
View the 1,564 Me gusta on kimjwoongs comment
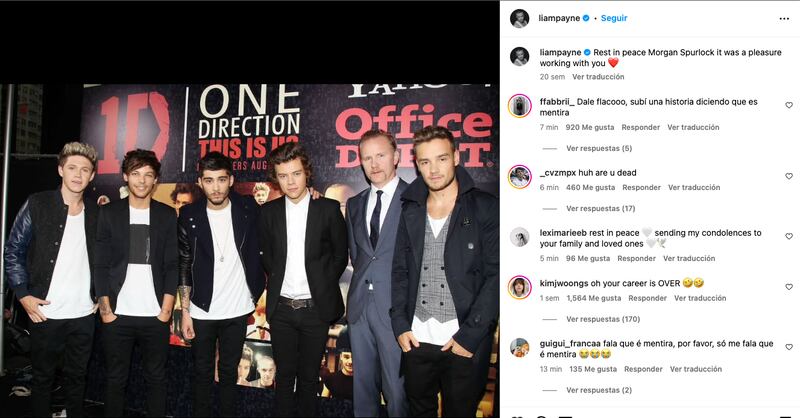[594, 299]
